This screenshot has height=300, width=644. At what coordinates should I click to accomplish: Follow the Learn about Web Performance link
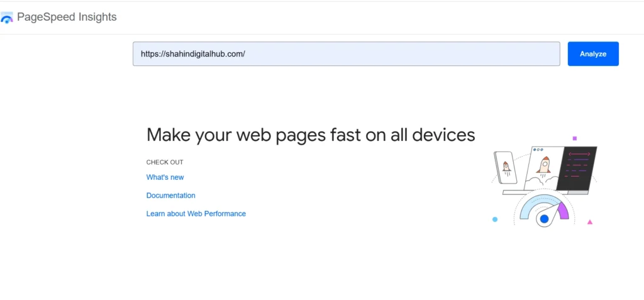click(196, 214)
